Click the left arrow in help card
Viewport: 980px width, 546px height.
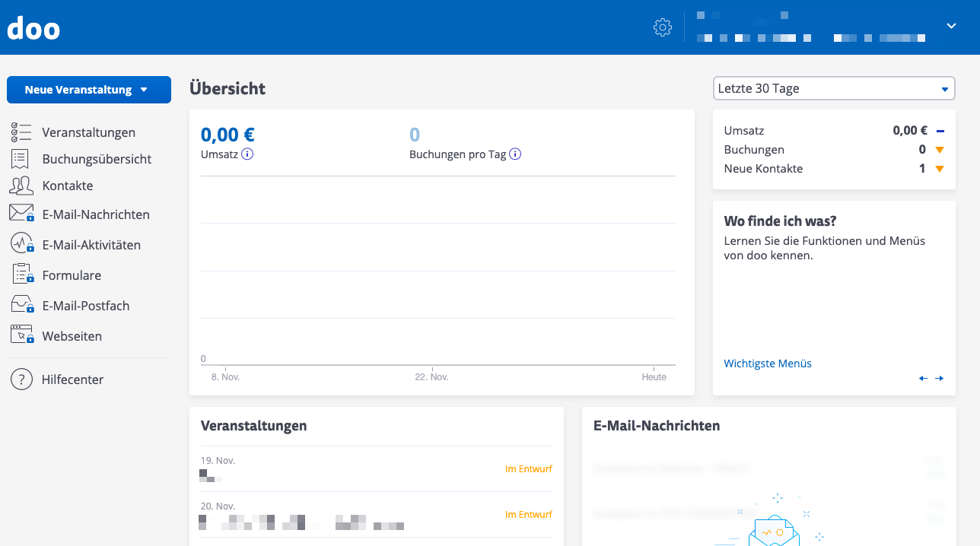click(923, 378)
